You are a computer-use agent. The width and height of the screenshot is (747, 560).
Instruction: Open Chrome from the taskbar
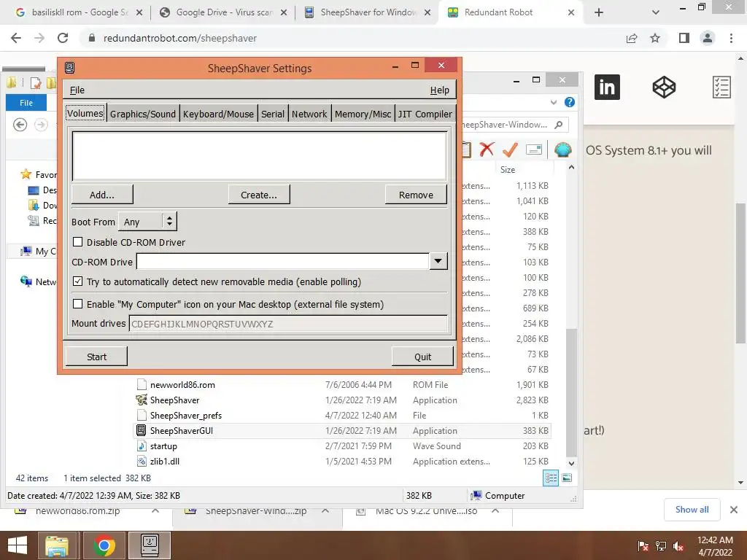[x=104, y=545]
